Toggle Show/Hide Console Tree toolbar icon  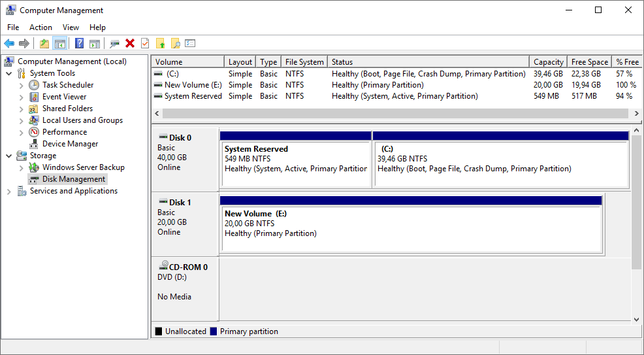(x=60, y=43)
